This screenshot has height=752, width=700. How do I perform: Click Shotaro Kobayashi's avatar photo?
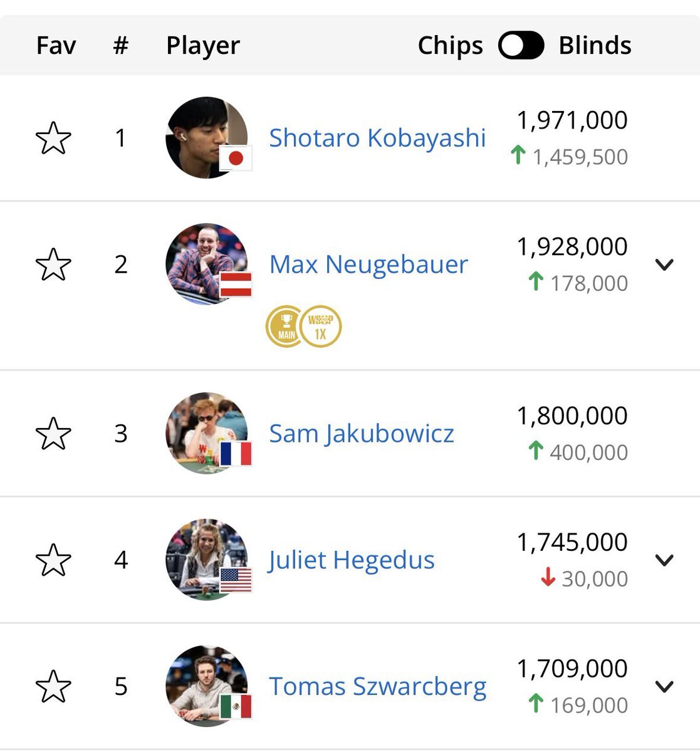click(x=206, y=137)
